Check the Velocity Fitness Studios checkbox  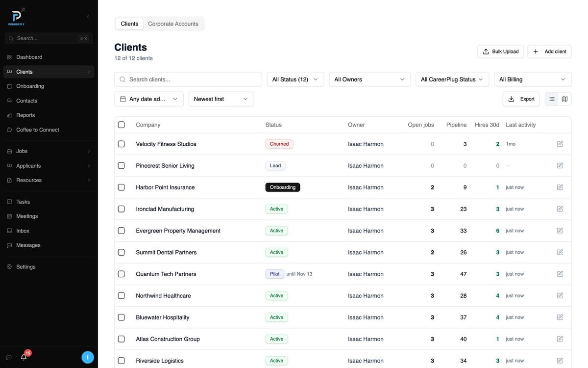122,144
